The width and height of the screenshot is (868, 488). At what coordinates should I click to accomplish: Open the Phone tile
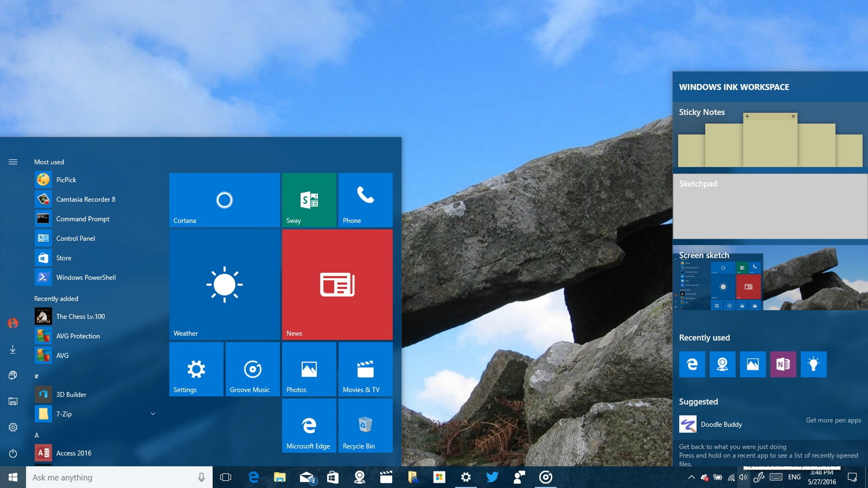(x=365, y=200)
